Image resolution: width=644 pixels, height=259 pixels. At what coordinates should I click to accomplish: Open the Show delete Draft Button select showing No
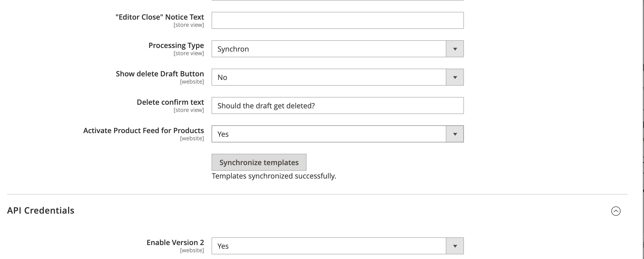pos(329,77)
